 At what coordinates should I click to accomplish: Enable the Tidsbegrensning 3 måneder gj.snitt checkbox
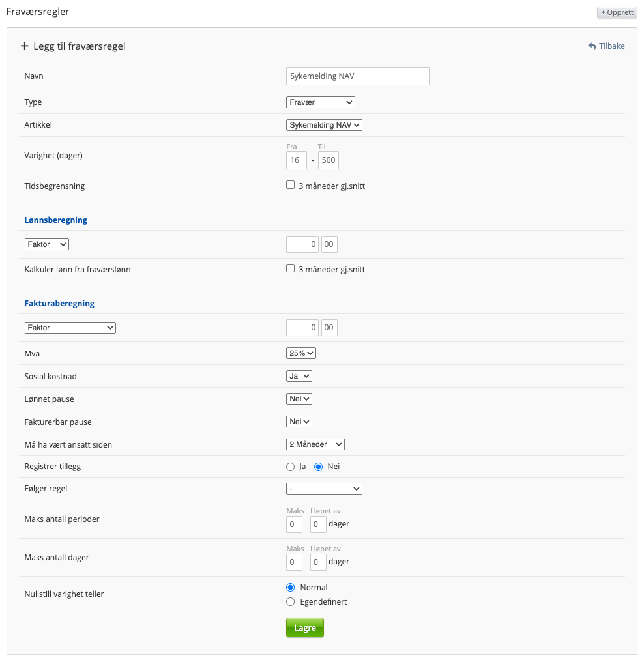pos(291,185)
